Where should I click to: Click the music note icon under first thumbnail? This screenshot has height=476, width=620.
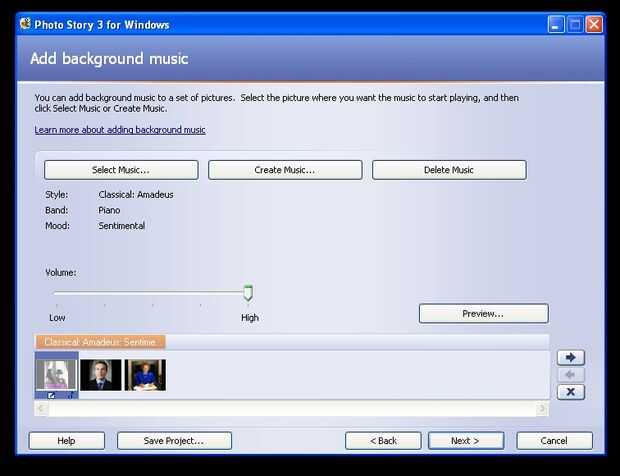71,395
